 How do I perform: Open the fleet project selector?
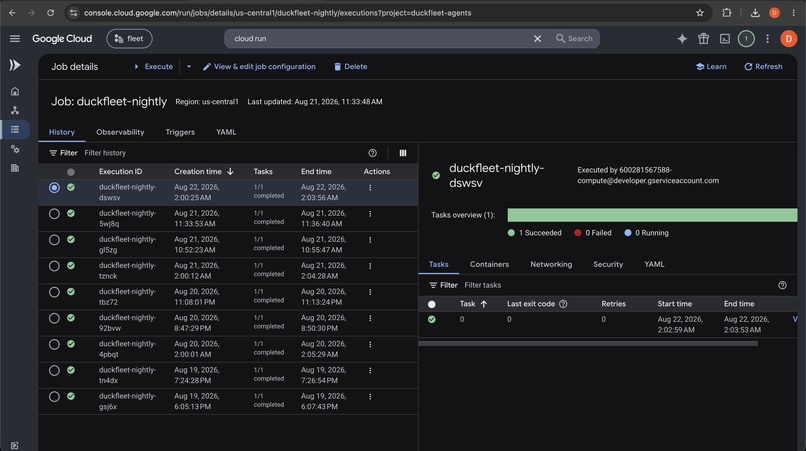pyautogui.click(x=129, y=39)
